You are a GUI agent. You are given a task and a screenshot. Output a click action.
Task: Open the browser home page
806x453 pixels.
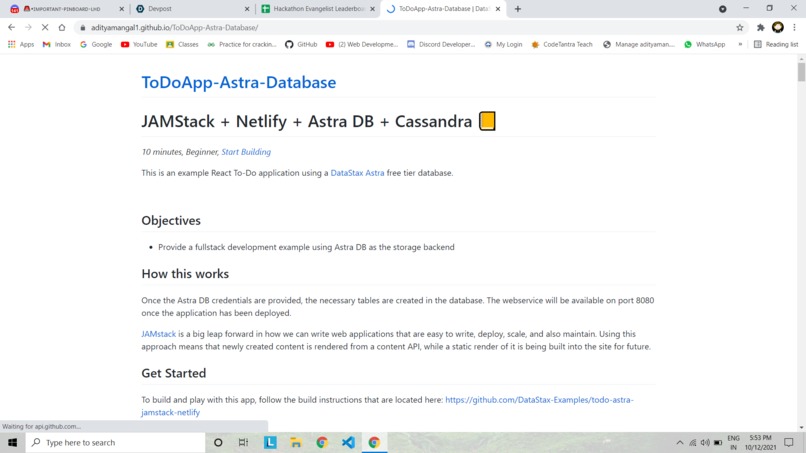(x=62, y=27)
